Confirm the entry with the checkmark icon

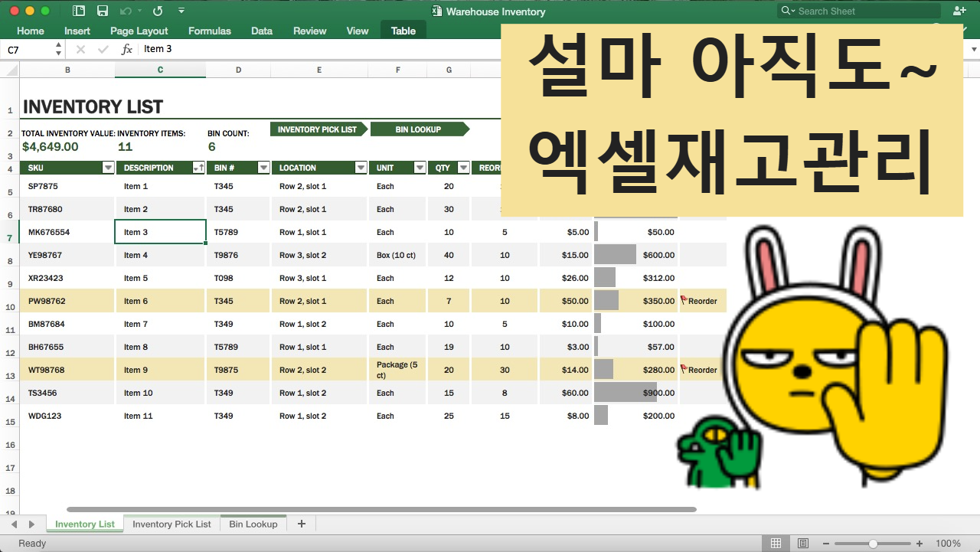pos(103,49)
